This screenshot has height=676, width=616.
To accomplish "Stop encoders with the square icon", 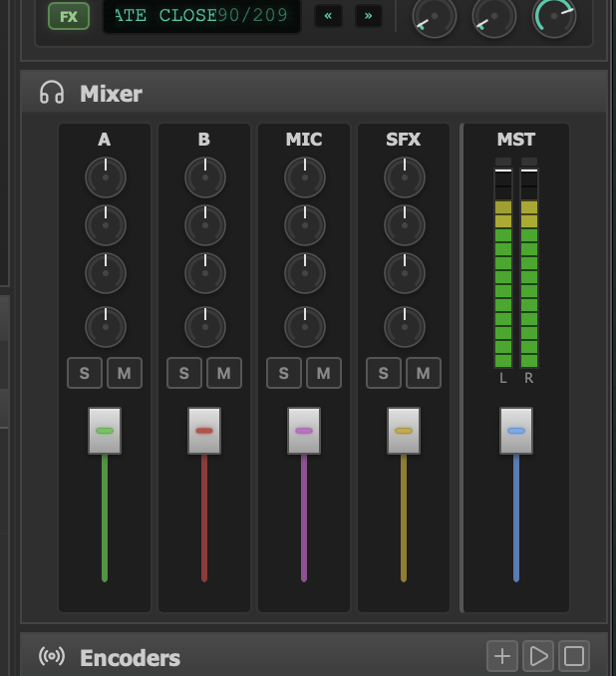I will pyautogui.click(x=574, y=656).
